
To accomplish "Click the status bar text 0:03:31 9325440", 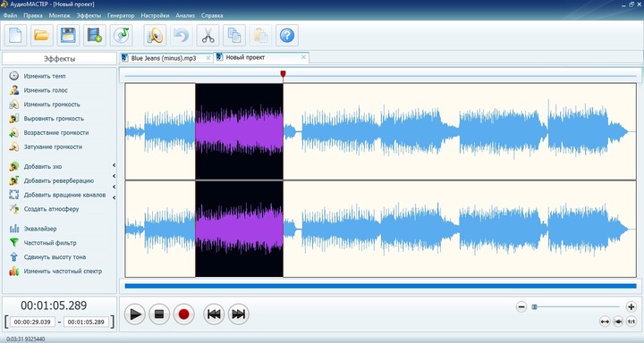I will click(25, 339).
